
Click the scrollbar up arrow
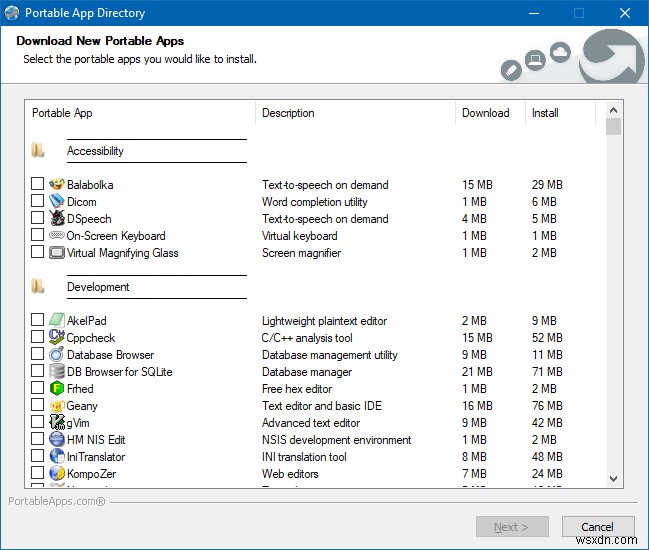613,110
